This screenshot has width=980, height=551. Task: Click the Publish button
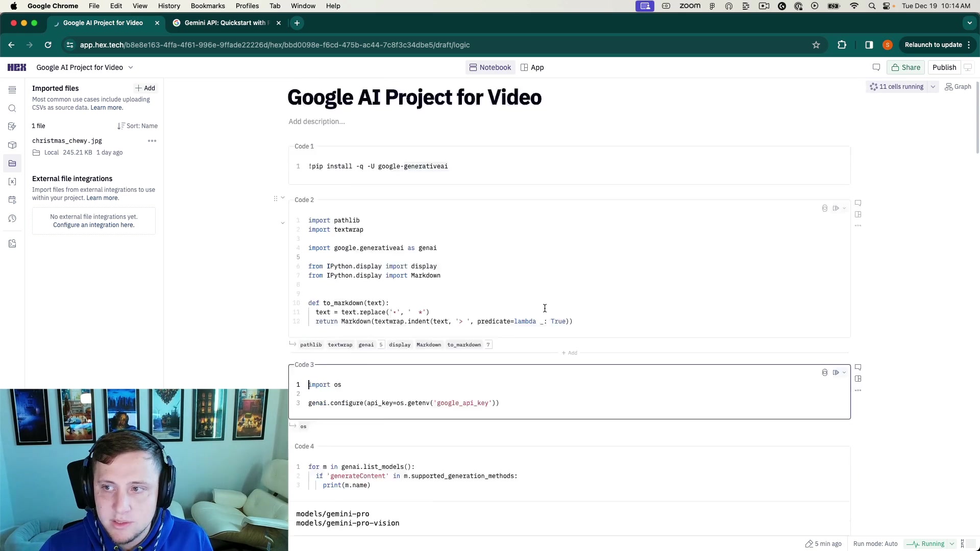(944, 67)
